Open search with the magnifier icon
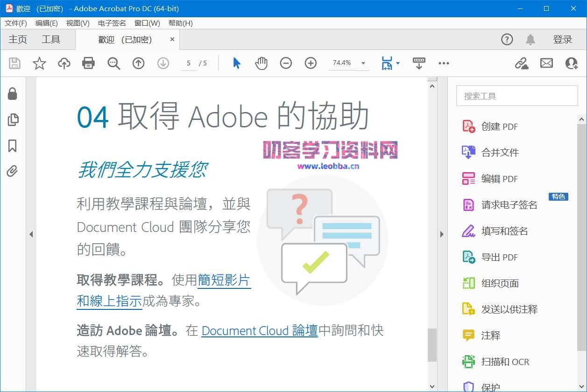 click(x=113, y=63)
